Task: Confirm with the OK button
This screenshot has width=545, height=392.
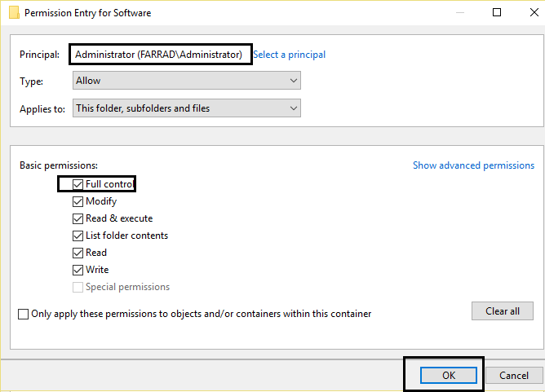Action: pyautogui.click(x=448, y=375)
